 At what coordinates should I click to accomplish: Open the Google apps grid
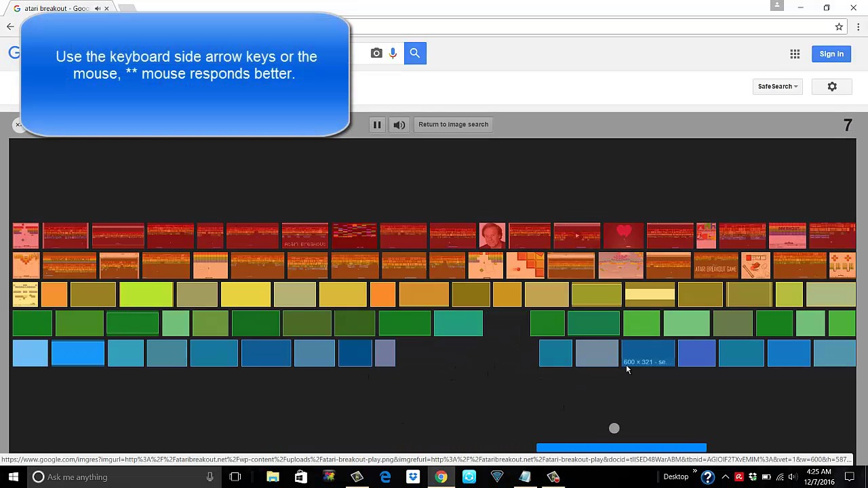click(795, 54)
